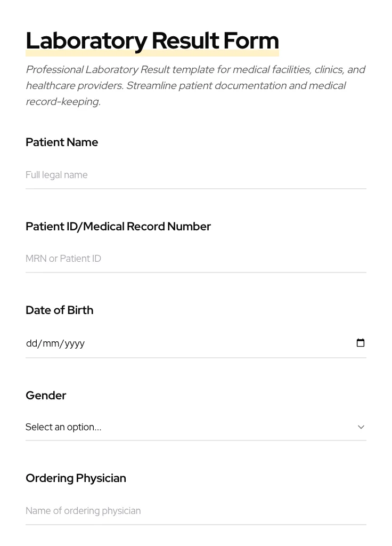Viewport: 392px width, 546px height.
Task: Click the Ordering Physician label
Action: (x=76, y=478)
